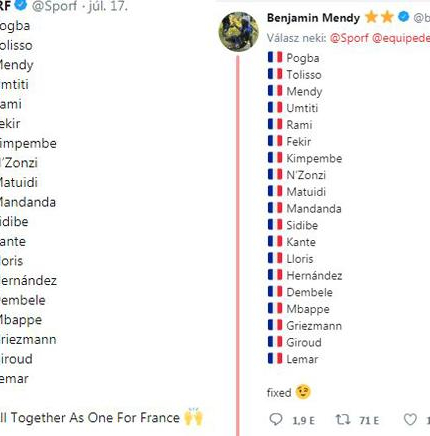Click Benjamin Mendy's verified badge
430x436 pixels.
403,17
